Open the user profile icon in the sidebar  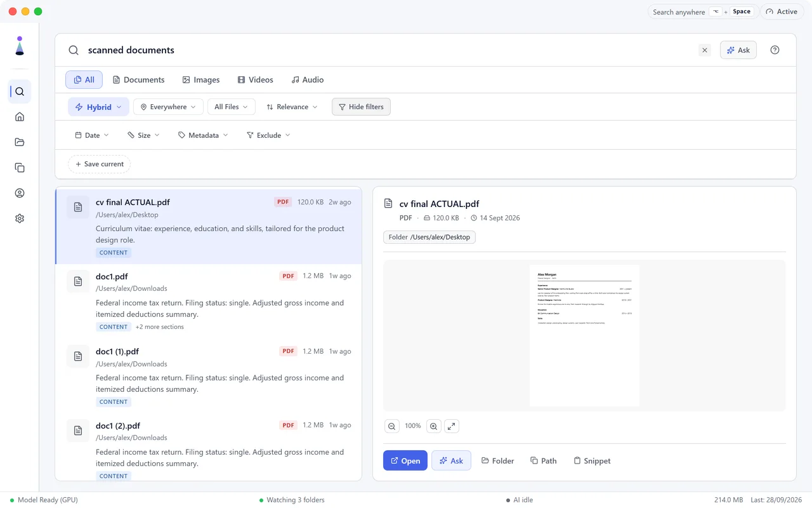(x=20, y=193)
